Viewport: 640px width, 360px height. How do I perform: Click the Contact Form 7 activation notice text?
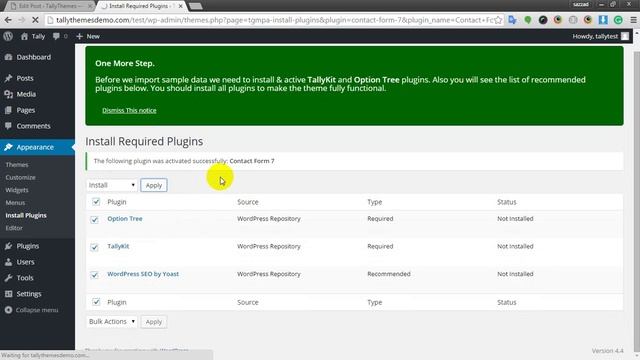point(184,161)
